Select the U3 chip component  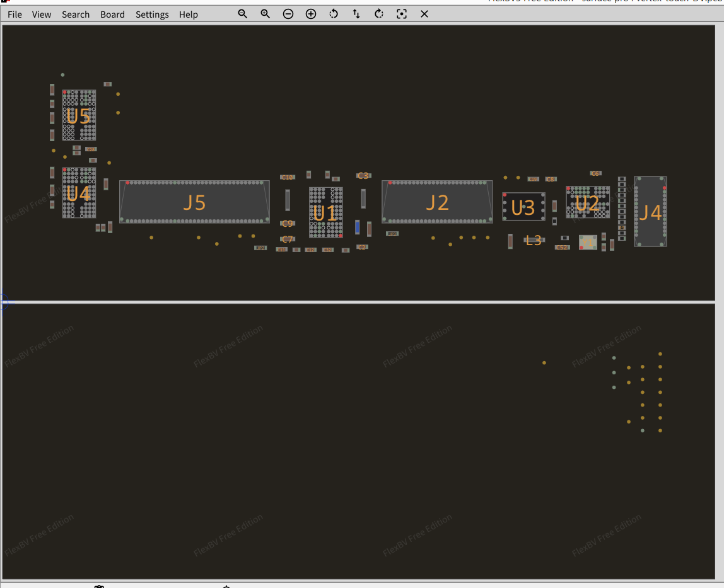click(x=523, y=207)
